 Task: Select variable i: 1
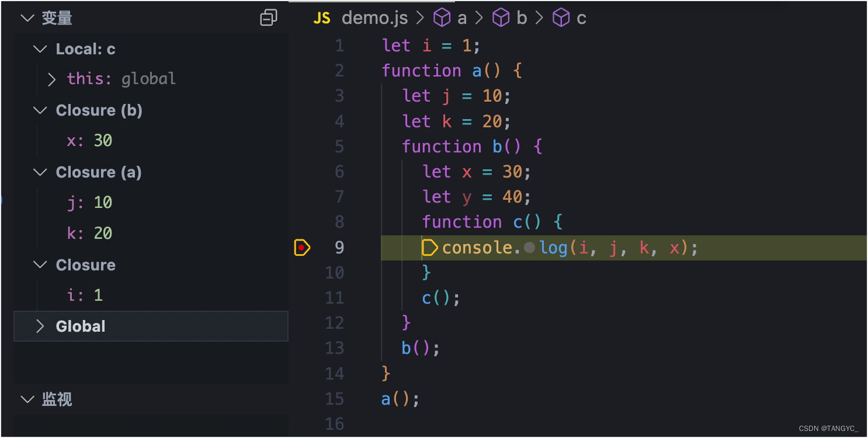coord(85,295)
